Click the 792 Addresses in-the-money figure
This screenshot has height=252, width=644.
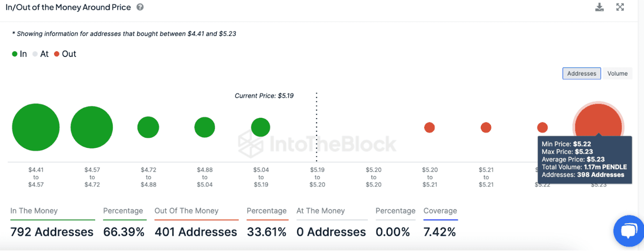(52, 232)
